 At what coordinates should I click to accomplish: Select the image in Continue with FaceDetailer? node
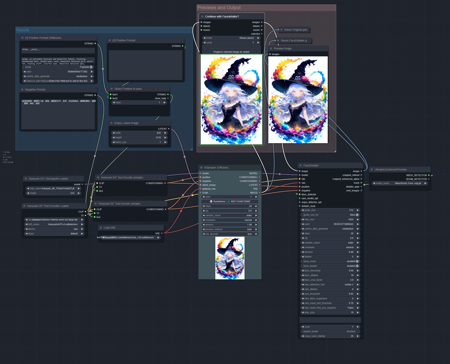point(231,99)
